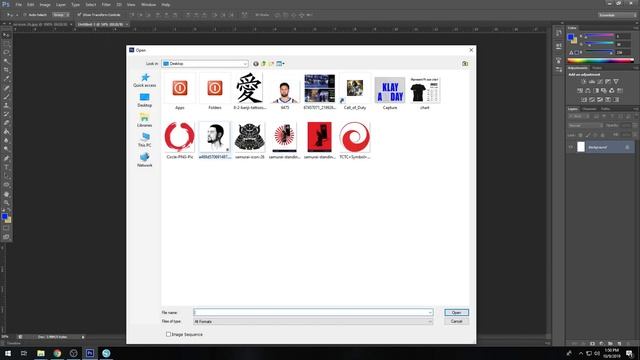Select the Magic Wand tool

(6, 61)
